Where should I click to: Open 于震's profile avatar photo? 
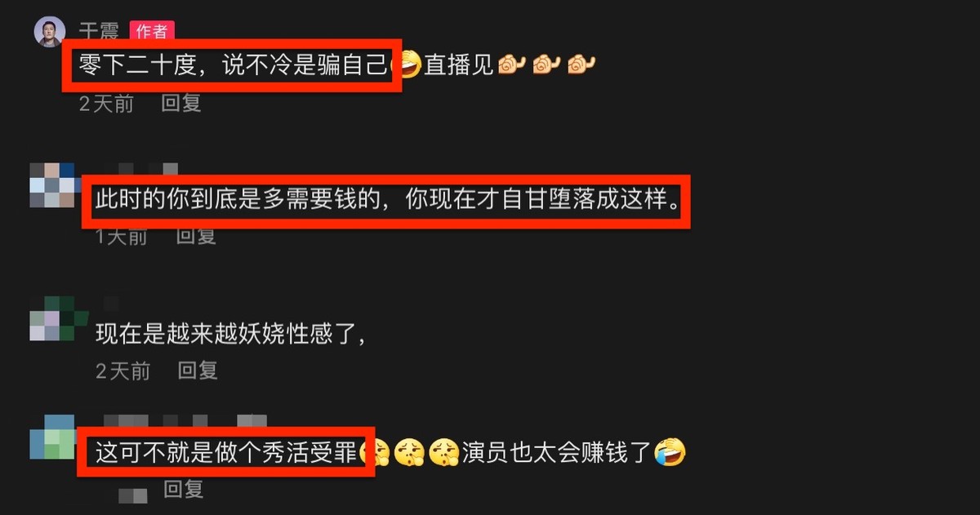pyautogui.click(x=49, y=31)
